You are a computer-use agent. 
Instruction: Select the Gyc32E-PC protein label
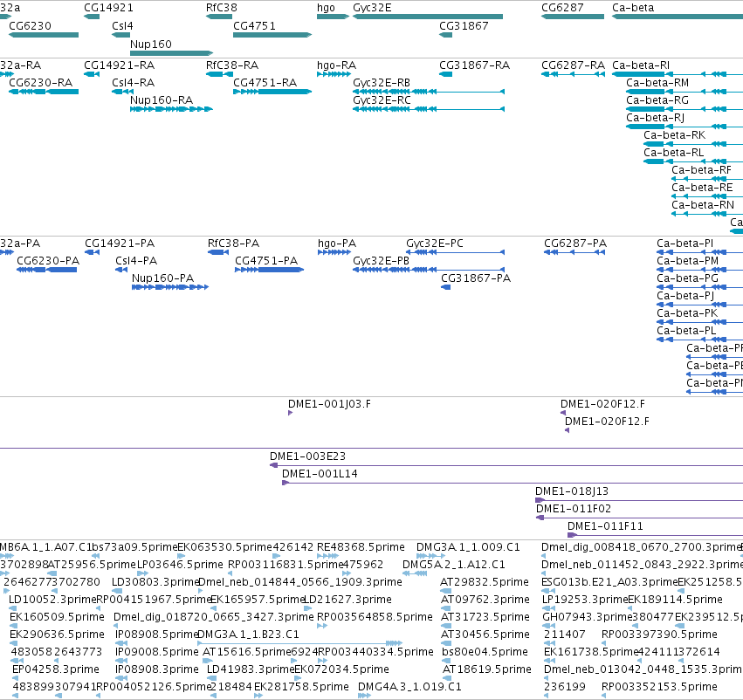(x=435, y=243)
